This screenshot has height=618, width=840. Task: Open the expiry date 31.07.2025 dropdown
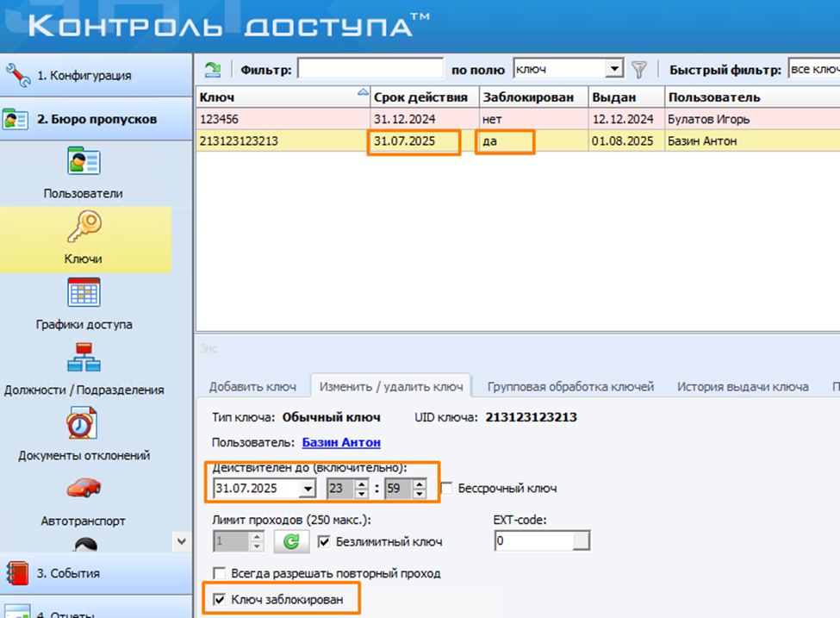tap(307, 489)
